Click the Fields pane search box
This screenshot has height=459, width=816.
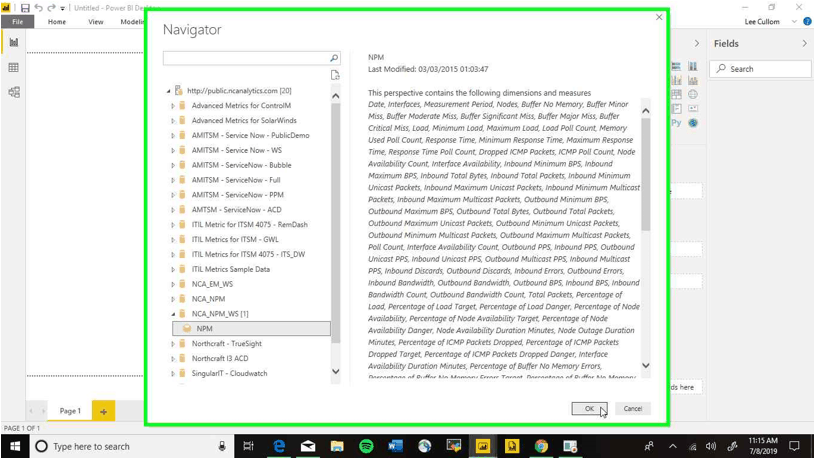[x=760, y=69]
